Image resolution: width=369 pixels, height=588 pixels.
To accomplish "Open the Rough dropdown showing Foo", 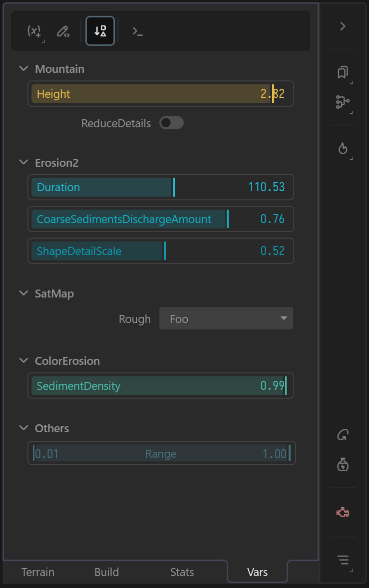I will pos(226,319).
